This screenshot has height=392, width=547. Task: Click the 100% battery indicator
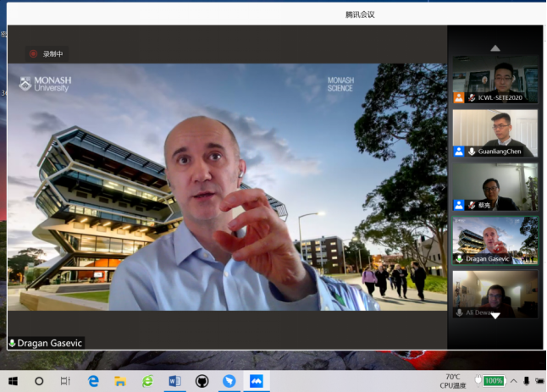(494, 381)
